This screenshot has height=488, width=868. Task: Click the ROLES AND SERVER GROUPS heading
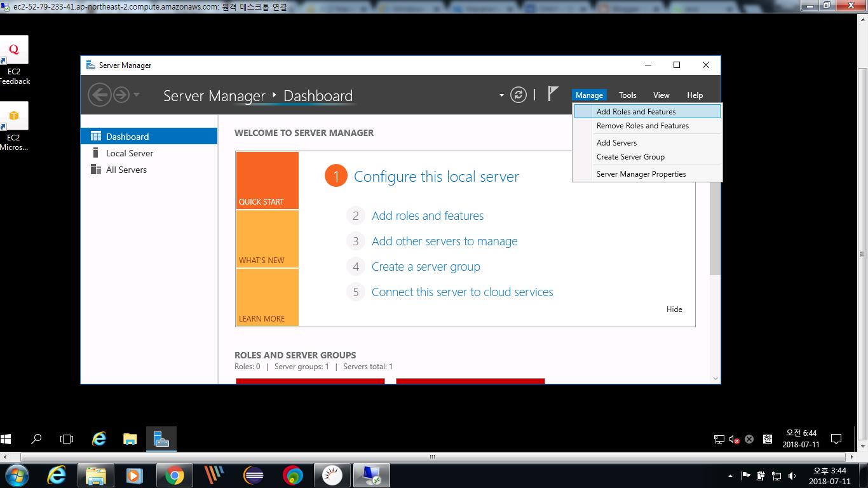295,355
